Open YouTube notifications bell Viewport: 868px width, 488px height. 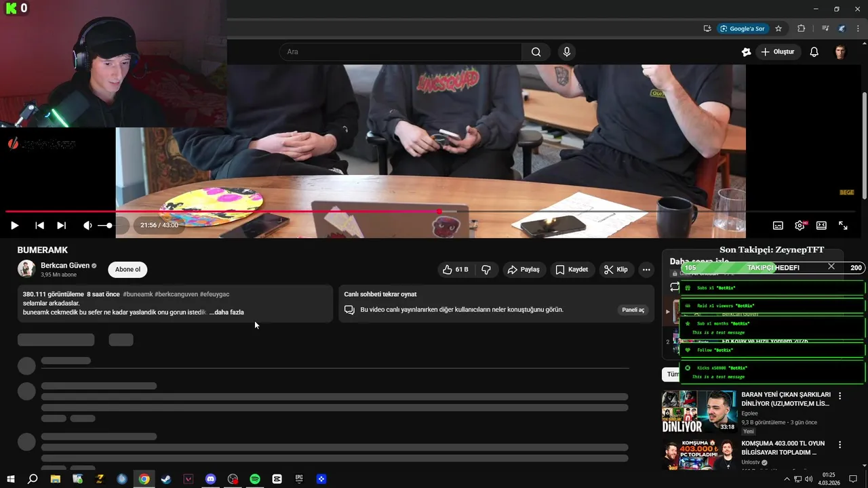[814, 52]
